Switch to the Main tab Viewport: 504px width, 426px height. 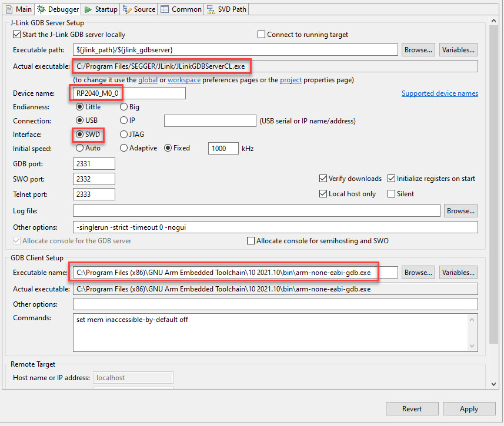pyautogui.click(x=19, y=9)
